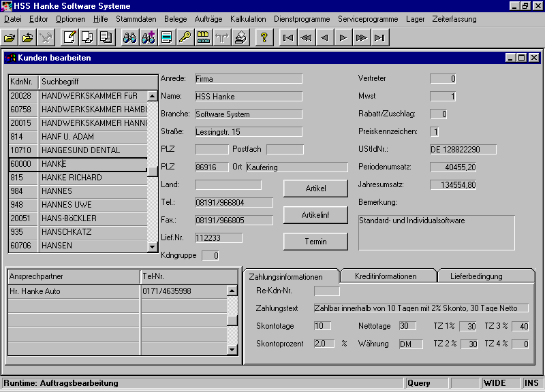Go to next record arrow icon
This screenshot has height=392, width=545.
[343, 37]
